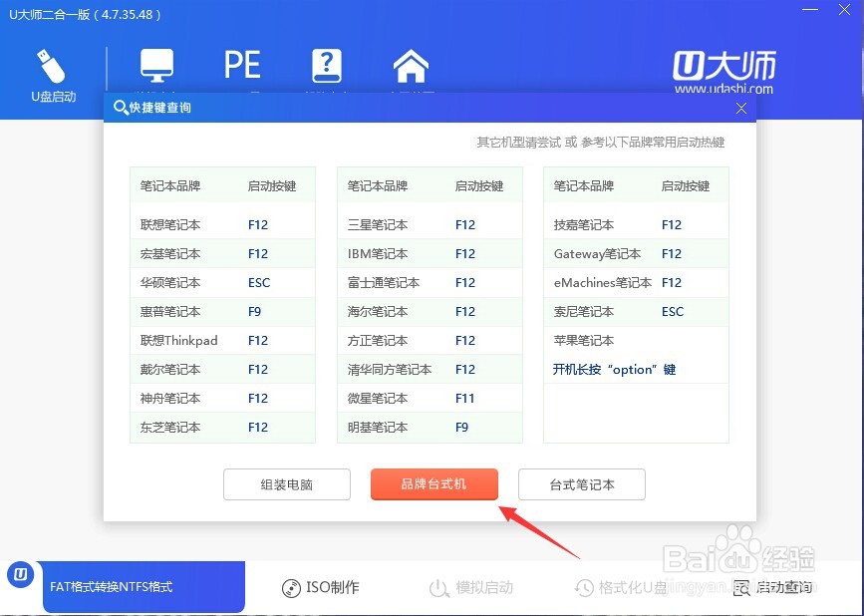The width and height of the screenshot is (864, 616).
Task: Open the question mark help book icon
Action: 327,66
